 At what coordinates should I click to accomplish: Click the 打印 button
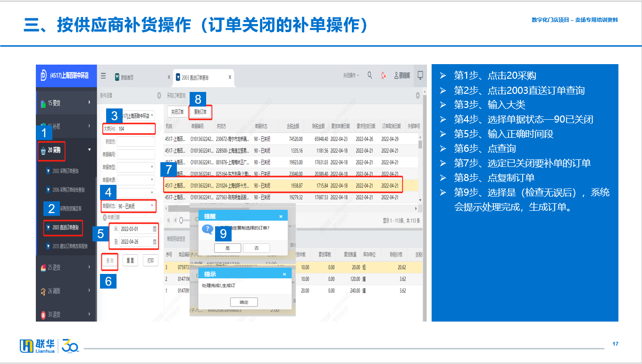(150, 261)
